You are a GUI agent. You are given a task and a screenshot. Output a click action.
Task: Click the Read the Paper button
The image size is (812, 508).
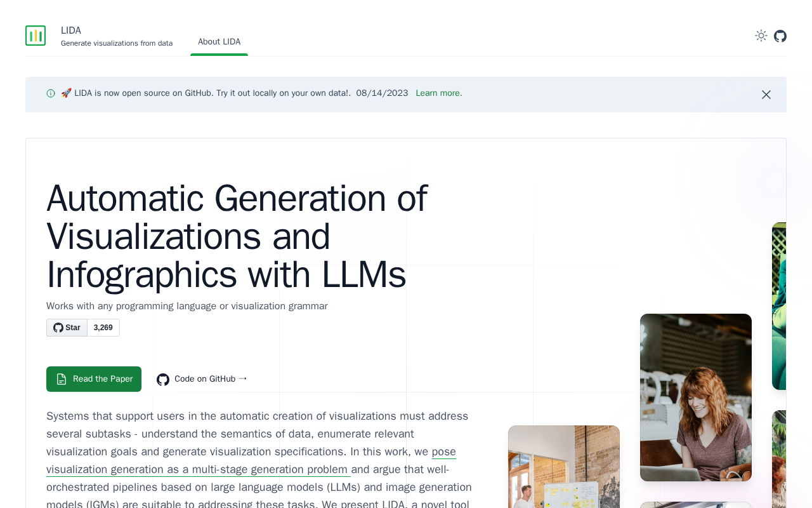click(94, 379)
